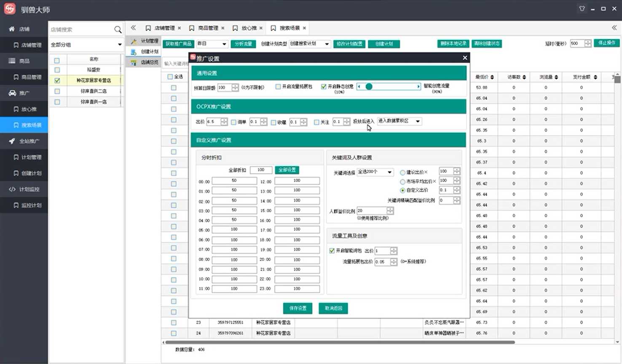Sort by 支付金额 column arrows
622x364 pixels.
(595, 77)
